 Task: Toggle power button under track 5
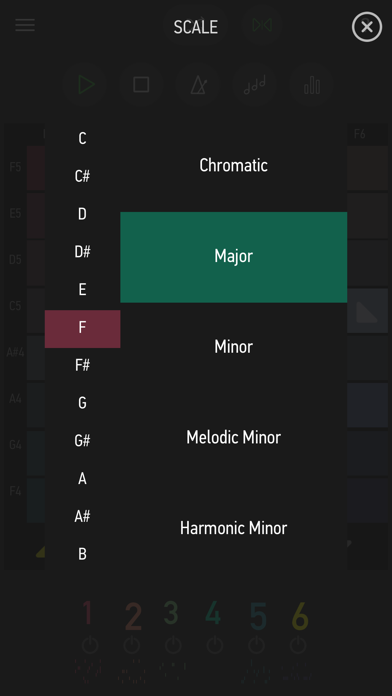click(x=257, y=645)
